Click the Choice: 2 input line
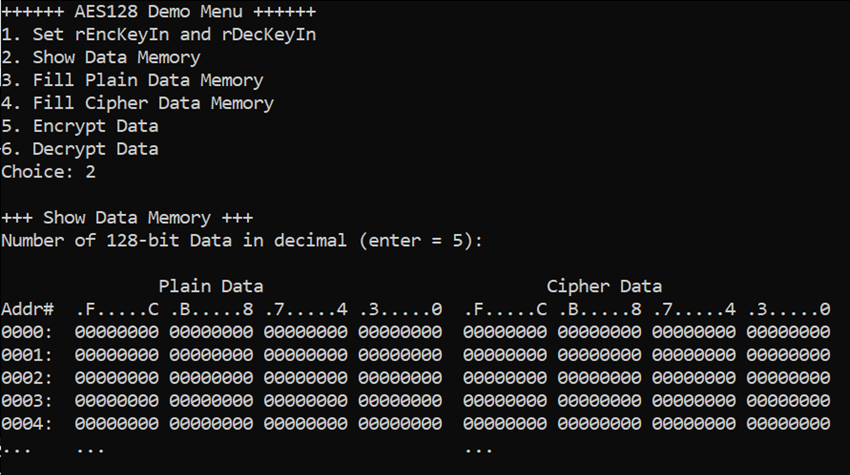 click(48, 172)
